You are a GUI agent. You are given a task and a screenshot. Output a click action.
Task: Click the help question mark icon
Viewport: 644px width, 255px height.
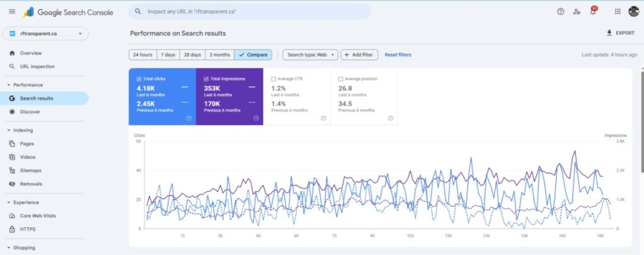[560, 11]
